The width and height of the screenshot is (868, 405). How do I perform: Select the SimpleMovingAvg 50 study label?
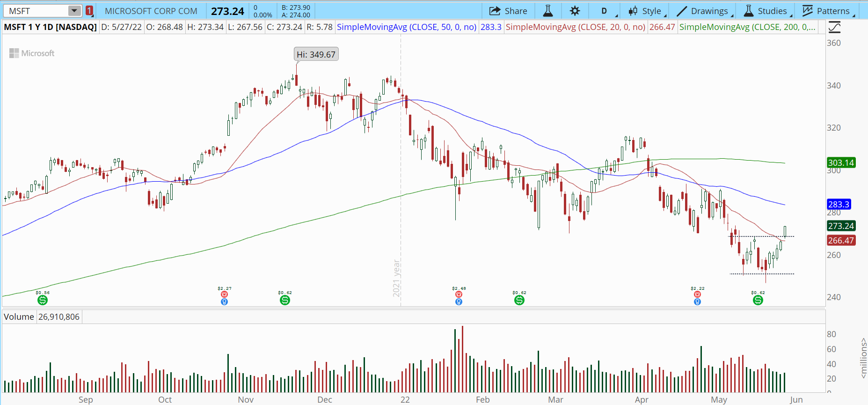[407, 27]
